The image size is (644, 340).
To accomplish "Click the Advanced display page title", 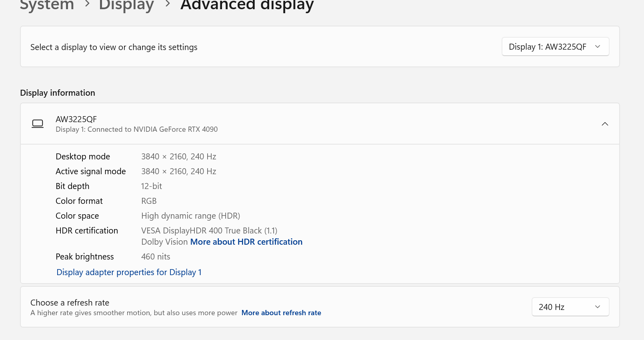I will [247, 5].
